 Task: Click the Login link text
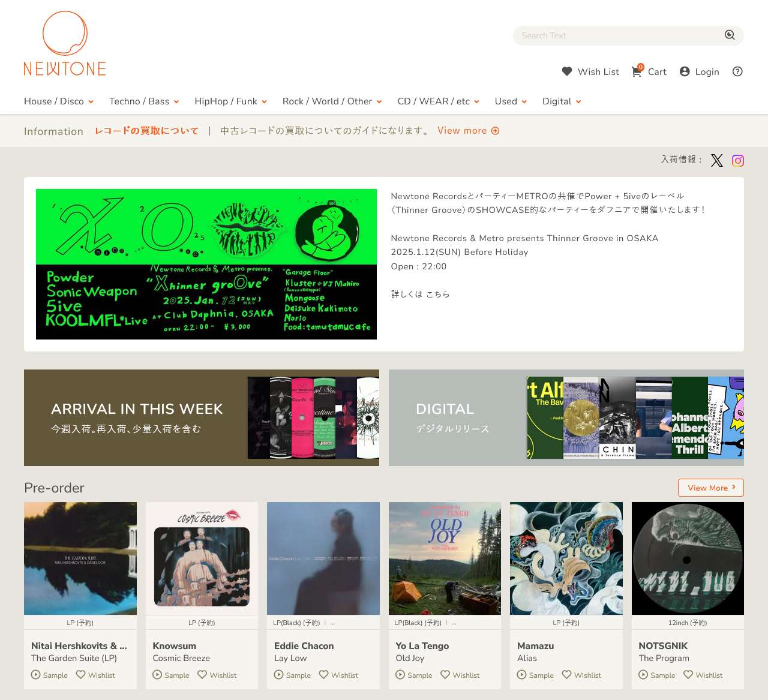click(707, 71)
